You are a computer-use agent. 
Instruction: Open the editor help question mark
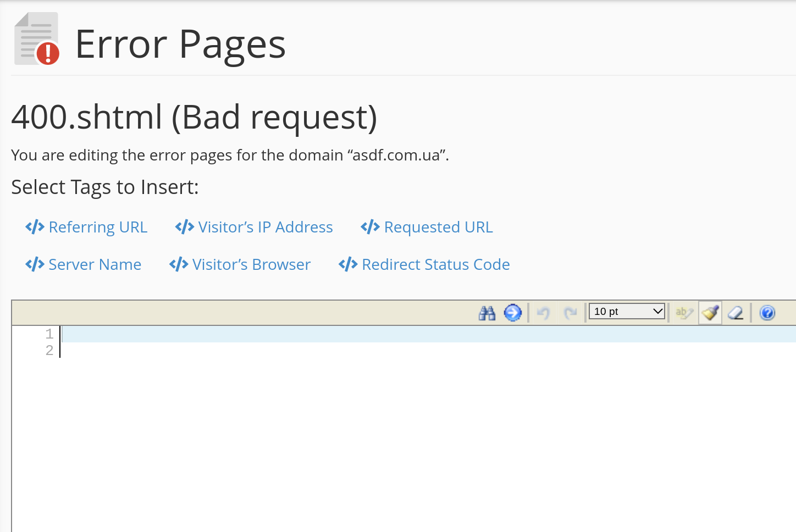click(767, 313)
